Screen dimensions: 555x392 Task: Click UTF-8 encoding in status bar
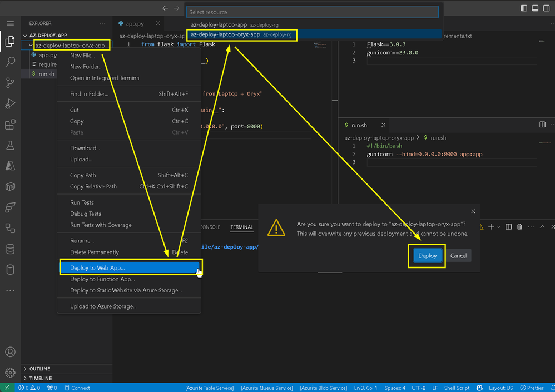click(x=418, y=388)
